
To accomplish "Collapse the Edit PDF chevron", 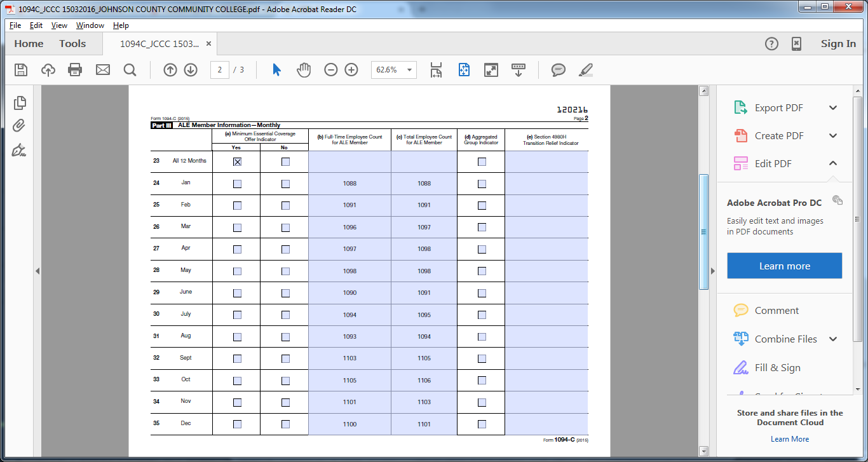I will point(833,163).
